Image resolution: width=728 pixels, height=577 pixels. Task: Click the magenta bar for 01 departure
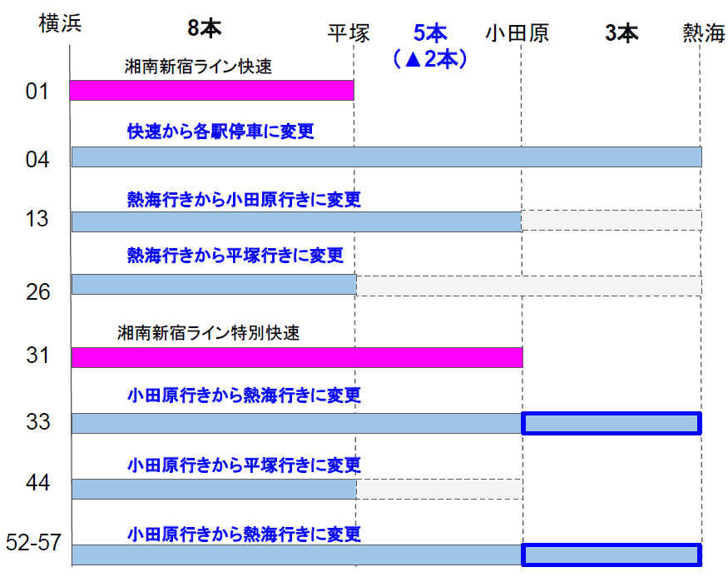[211, 90]
